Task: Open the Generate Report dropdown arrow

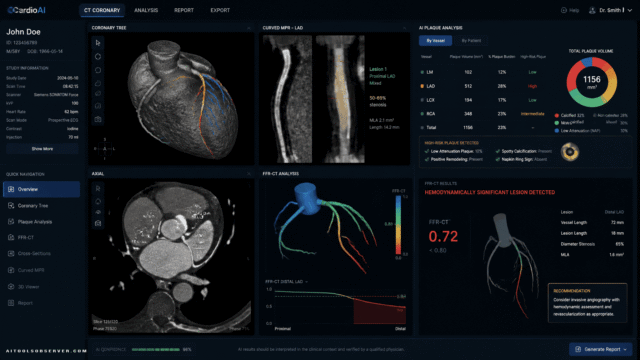Action: coord(625,349)
